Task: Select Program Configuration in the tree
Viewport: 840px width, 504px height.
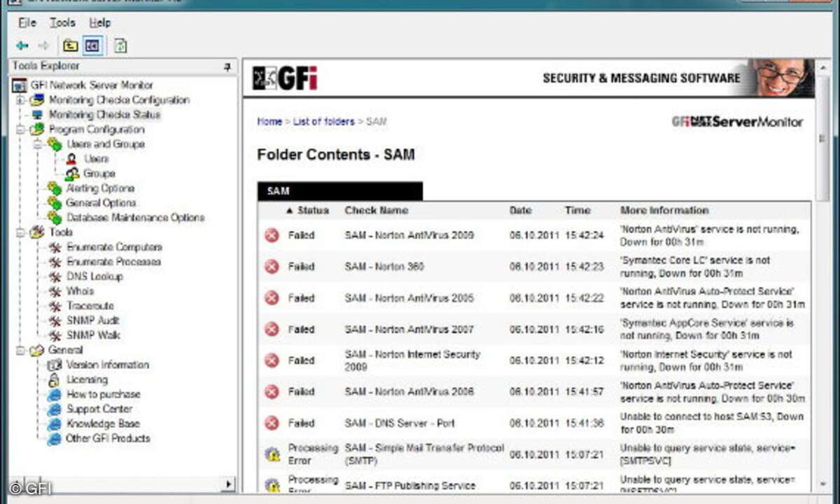Action: (x=97, y=129)
